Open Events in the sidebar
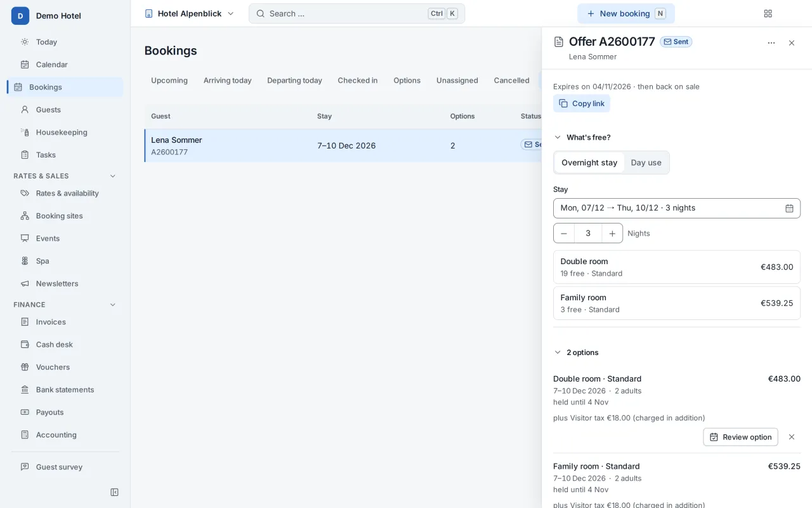The image size is (812, 508). [x=65, y=238]
